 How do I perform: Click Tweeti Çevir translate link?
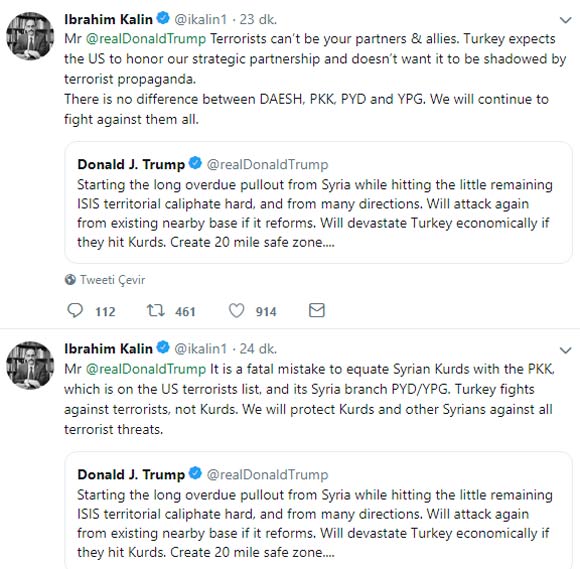(112, 280)
